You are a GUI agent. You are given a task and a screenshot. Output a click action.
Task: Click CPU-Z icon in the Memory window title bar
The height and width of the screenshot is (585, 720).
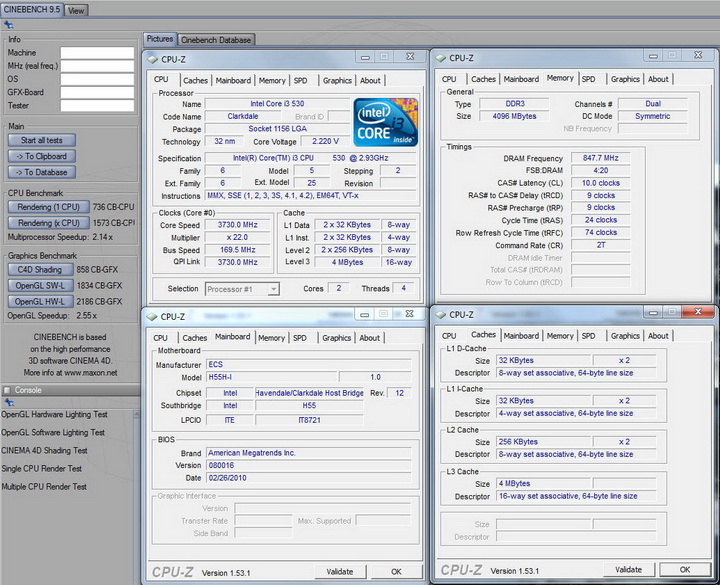[440, 58]
